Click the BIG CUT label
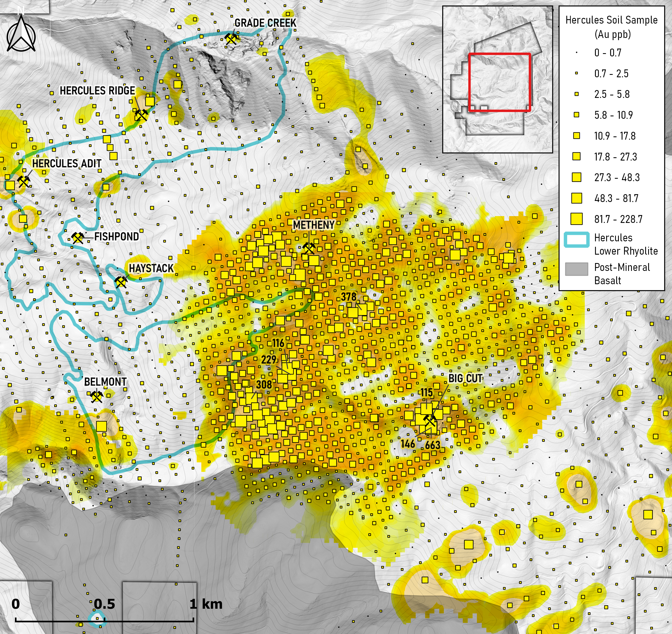This screenshot has width=672, height=634. click(x=466, y=378)
